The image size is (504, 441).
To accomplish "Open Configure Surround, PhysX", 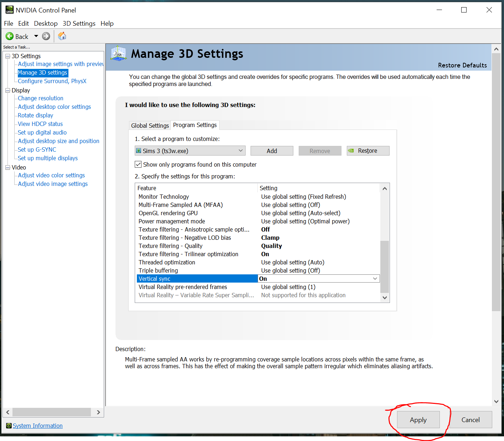I will pyautogui.click(x=52, y=81).
